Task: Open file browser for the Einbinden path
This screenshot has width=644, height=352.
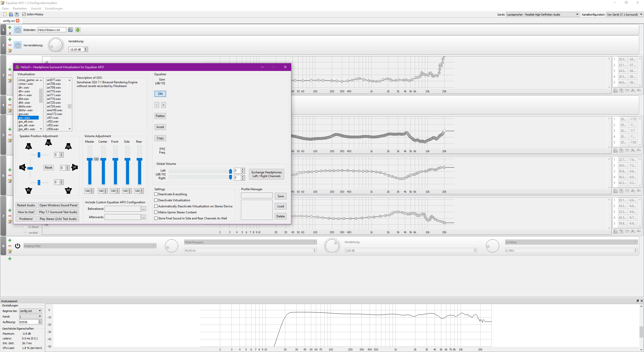Action: pos(70,30)
